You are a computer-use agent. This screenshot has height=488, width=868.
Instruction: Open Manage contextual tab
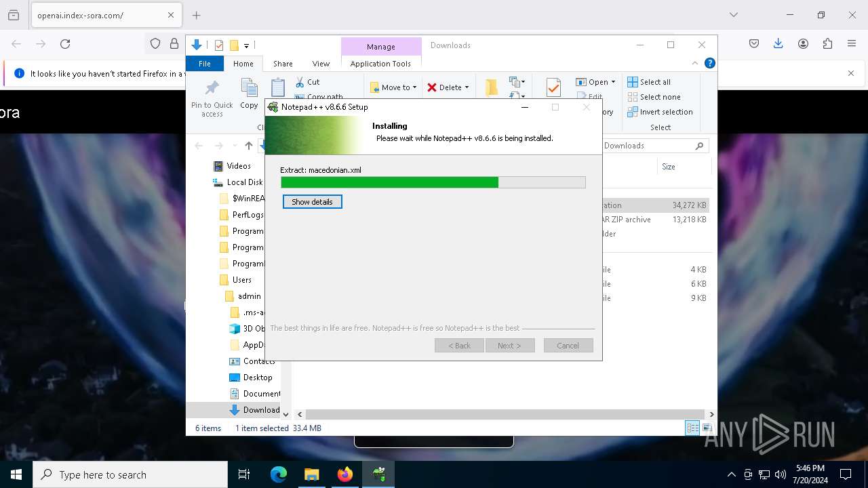380,47
